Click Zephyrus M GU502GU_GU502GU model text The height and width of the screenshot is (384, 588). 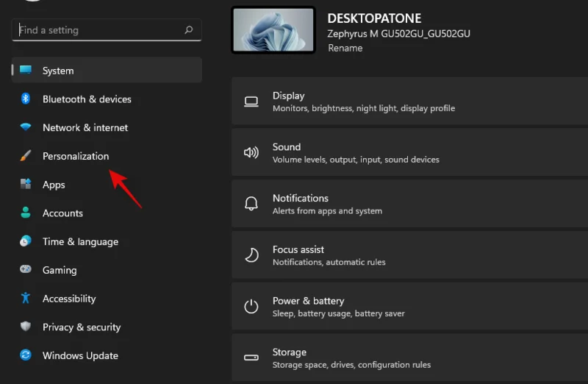(398, 34)
